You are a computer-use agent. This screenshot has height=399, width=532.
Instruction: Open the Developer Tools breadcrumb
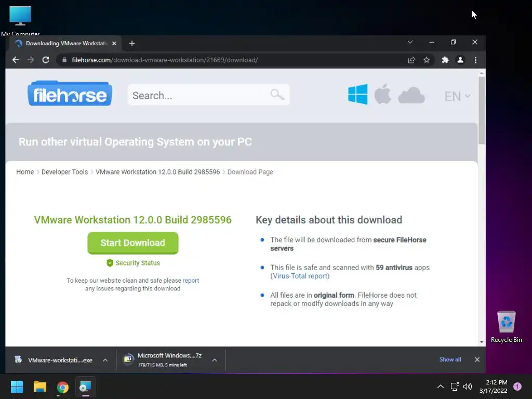tap(64, 172)
